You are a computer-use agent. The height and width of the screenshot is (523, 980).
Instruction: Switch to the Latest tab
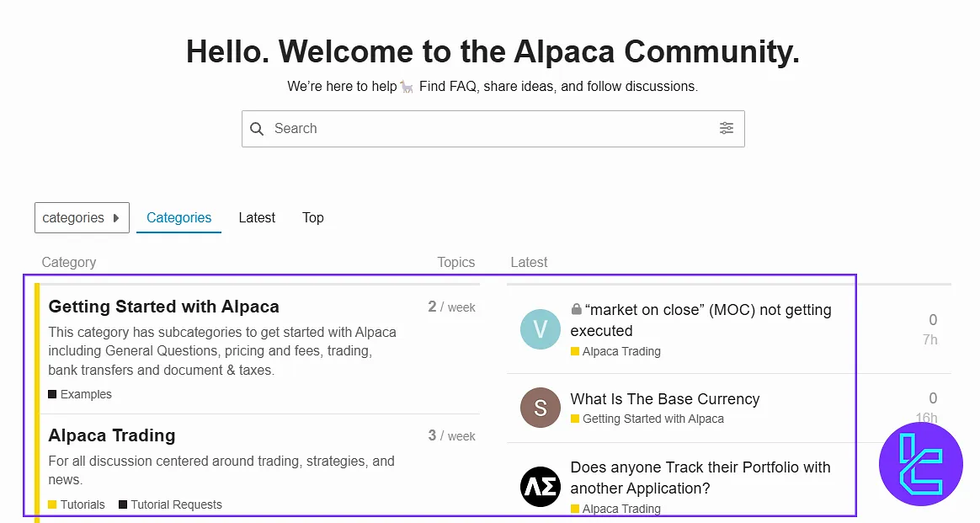tap(257, 217)
